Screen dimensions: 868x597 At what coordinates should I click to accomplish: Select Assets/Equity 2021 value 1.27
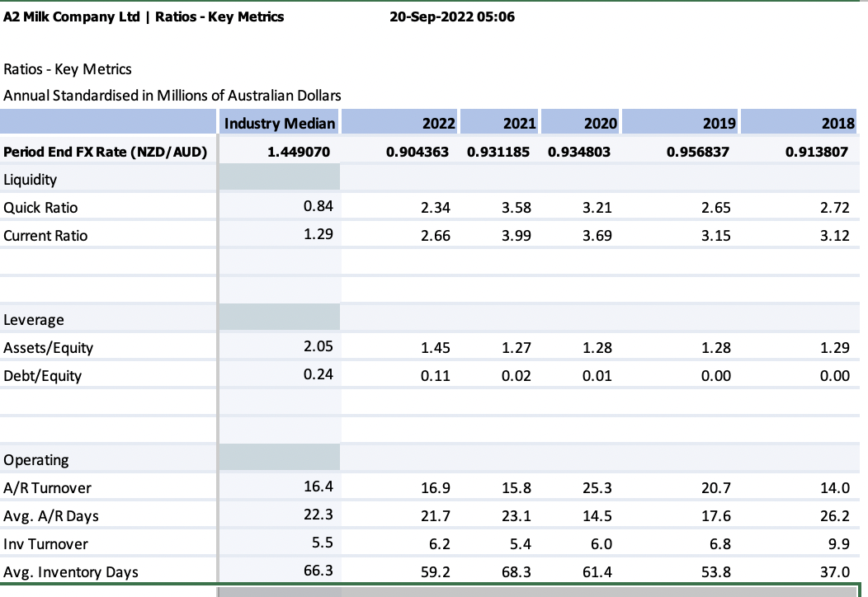(517, 348)
